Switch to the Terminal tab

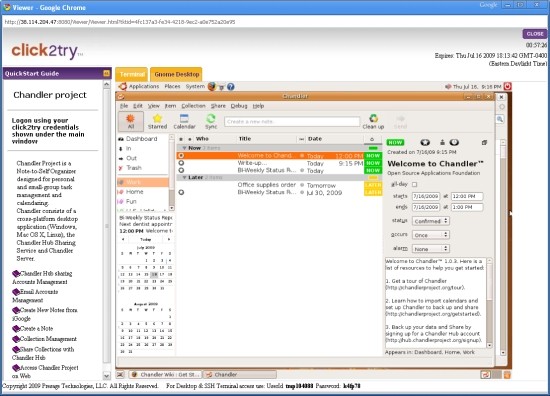pos(132,74)
